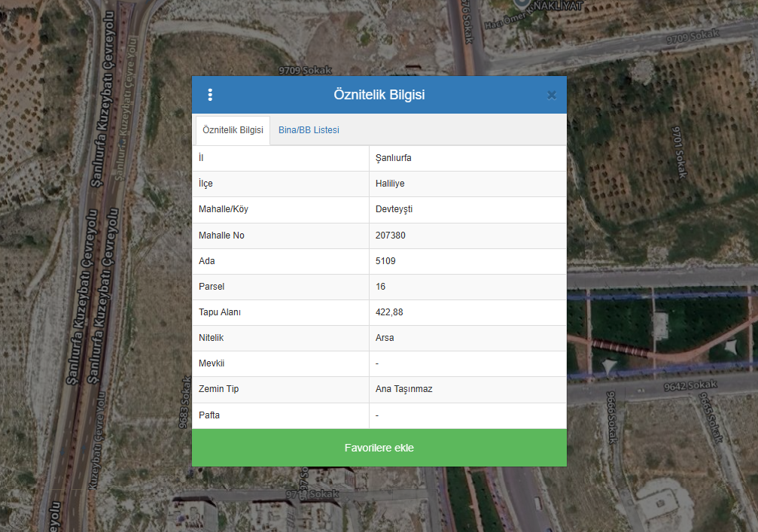
Task: Click the Ada value 5109
Action: 385,261
